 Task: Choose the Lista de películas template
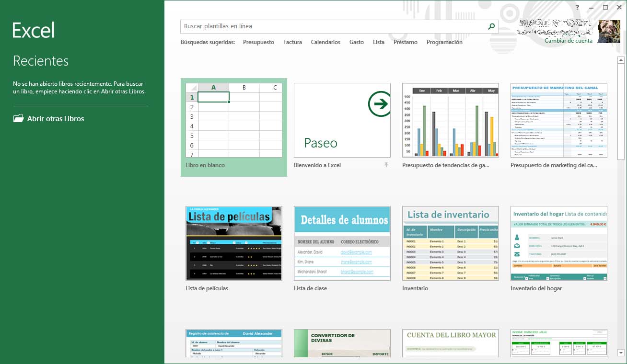click(x=234, y=243)
